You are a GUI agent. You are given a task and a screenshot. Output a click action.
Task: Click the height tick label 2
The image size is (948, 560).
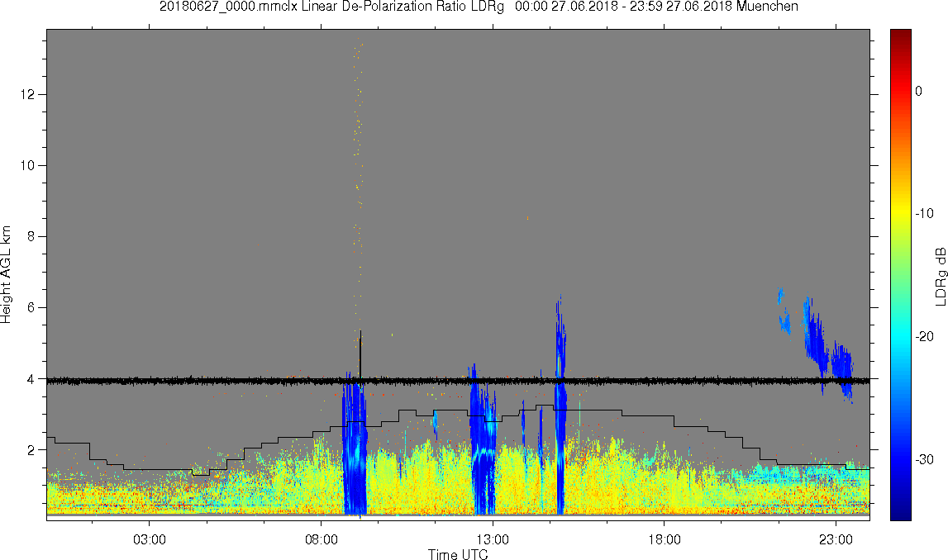(x=32, y=450)
